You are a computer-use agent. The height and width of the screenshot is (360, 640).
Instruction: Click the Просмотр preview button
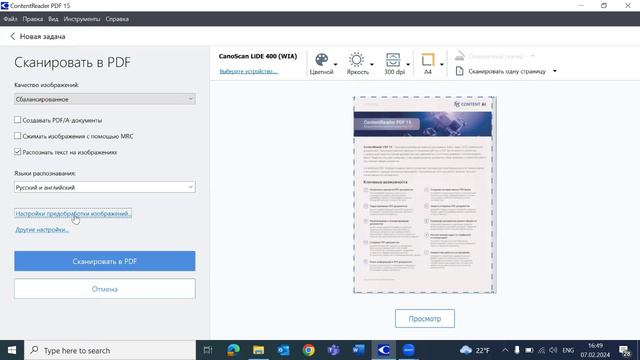point(425,319)
